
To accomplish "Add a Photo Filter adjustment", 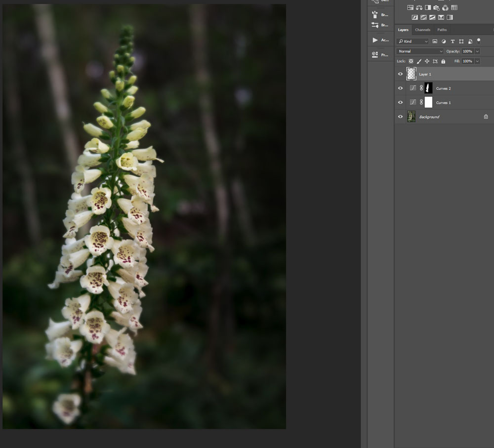I will click(437, 8).
